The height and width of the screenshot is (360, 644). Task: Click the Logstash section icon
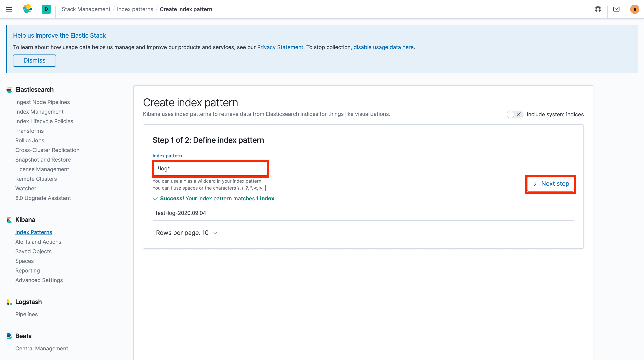[9, 302]
